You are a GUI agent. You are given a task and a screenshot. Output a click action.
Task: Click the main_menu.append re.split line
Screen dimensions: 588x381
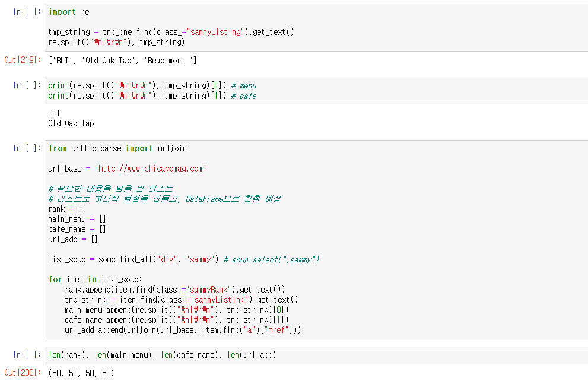pos(177,310)
